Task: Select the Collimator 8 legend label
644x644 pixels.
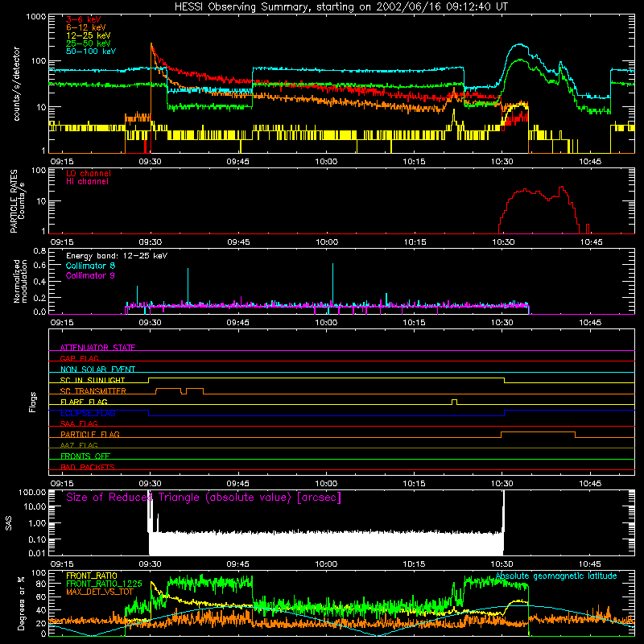Action: (x=90, y=266)
